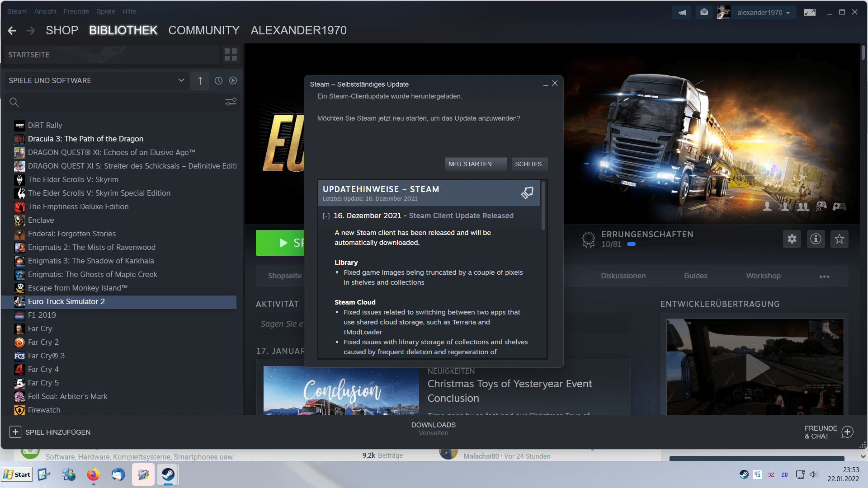This screenshot has height=488, width=868.
Task: Click Steam icon in the taskbar
Action: point(168,474)
